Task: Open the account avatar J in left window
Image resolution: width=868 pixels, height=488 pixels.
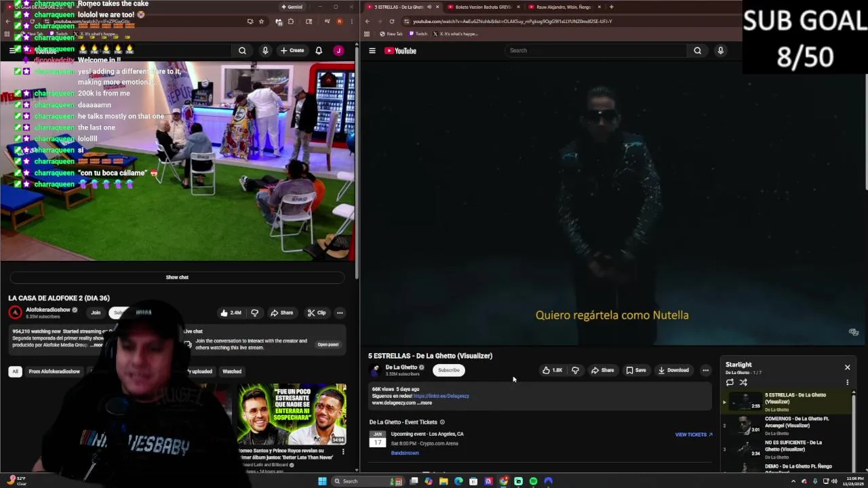Action: (x=338, y=51)
